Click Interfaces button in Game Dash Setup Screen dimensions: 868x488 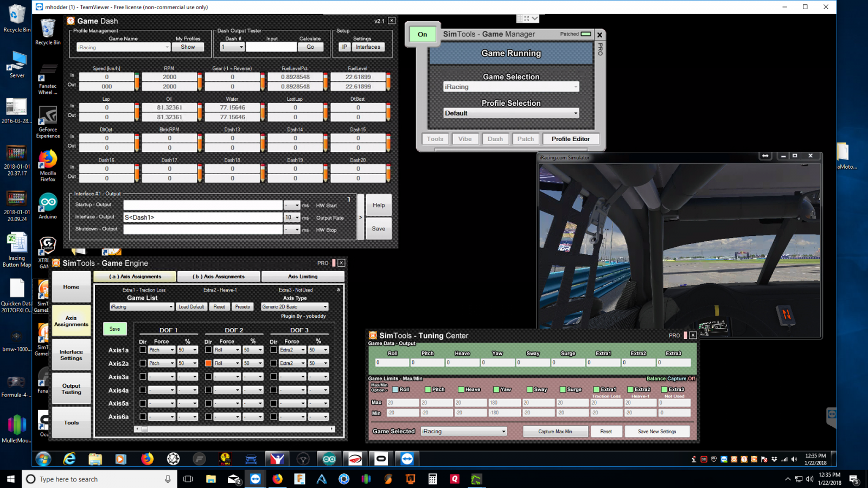click(x=368, y=47)
